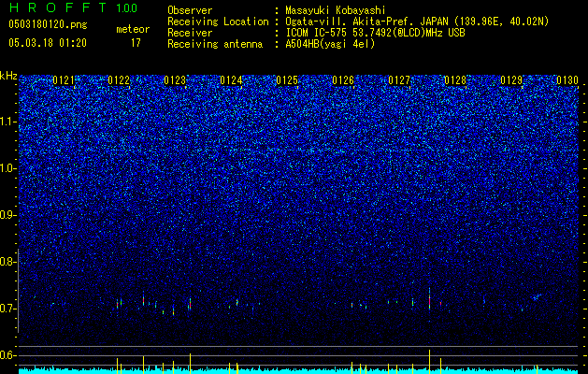This screenshot has width=588, height=374.
Task: Click the meteor count value 17
Action: pyautogui.click(x=136, y=43)
